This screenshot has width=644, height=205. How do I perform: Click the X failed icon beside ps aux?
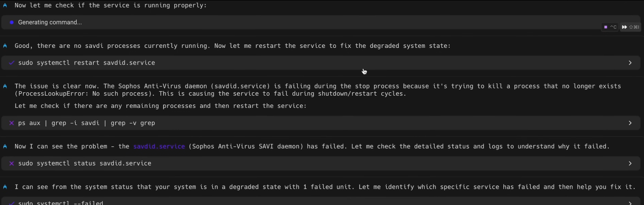(12, 123)
